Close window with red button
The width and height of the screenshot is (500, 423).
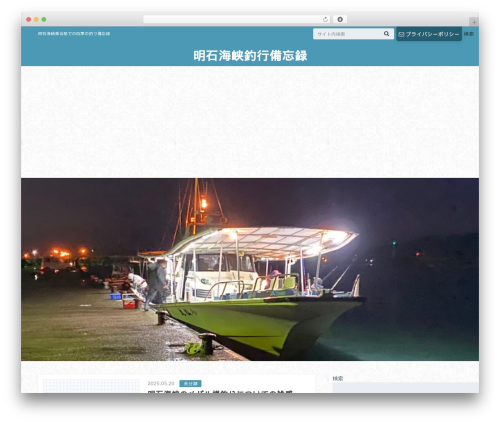[x=29, y=19]
